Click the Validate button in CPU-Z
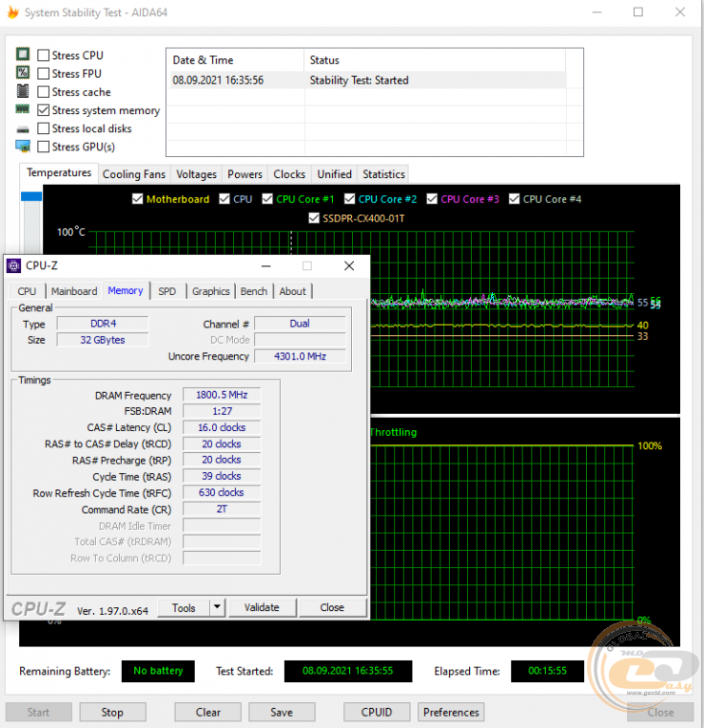 [x=262, y=607]
